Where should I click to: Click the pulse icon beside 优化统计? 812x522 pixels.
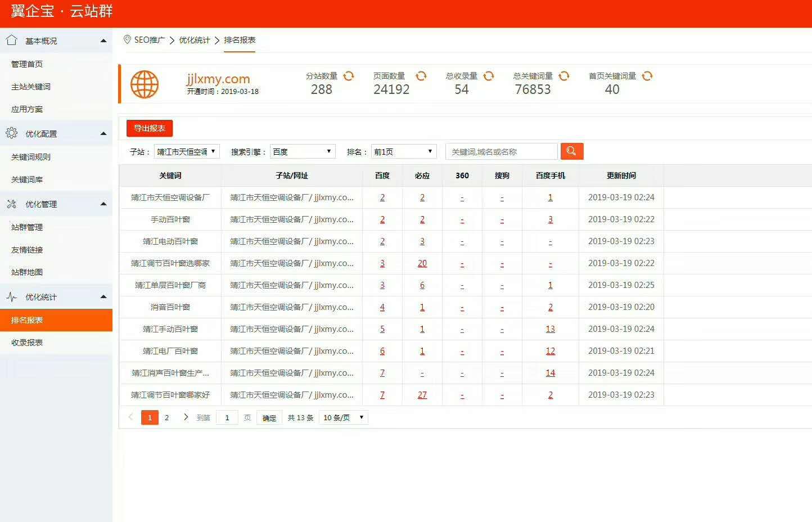pyautogui.click(x=11, y=296)
